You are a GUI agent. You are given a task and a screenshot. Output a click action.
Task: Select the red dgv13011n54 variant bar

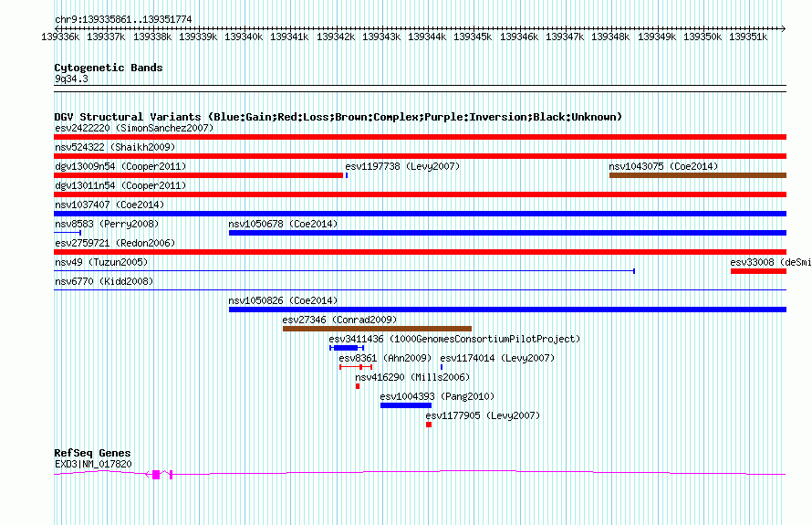pyautogui.click(x=420, y=194)
